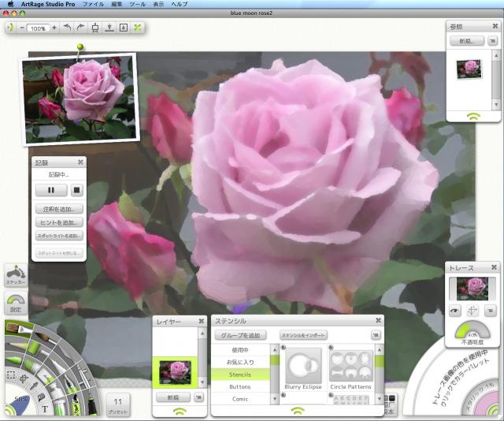The height and width of the screenshot is (421, 504).
Task: Select the rose layer thumbnail in the レイヤー panel
Action: 175,372
